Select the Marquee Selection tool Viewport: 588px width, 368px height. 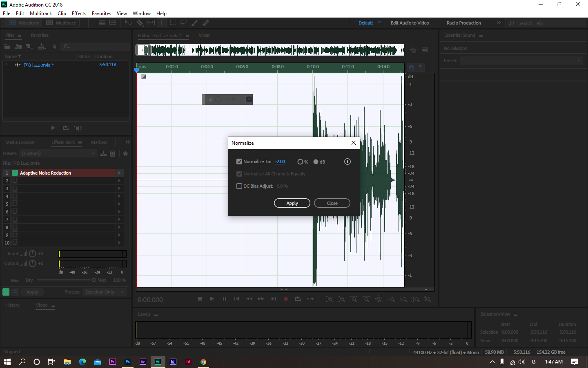click(173, 23)
